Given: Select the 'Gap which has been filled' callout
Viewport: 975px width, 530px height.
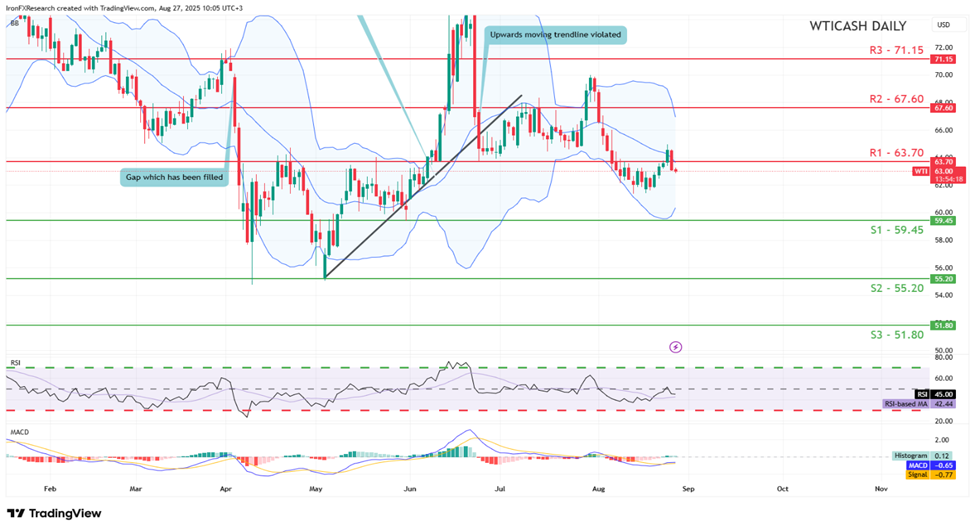Looking at the screenshot, I should (172, 177).
